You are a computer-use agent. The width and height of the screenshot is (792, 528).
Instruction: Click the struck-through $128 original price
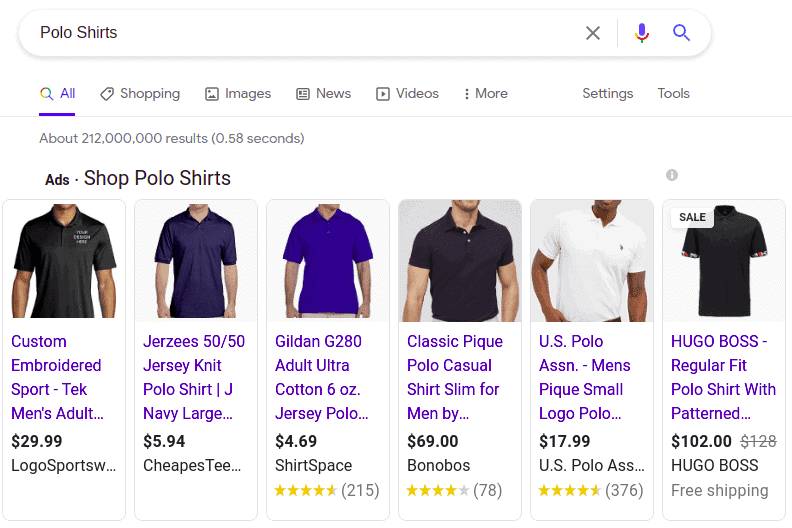click(x=758, y=441)
